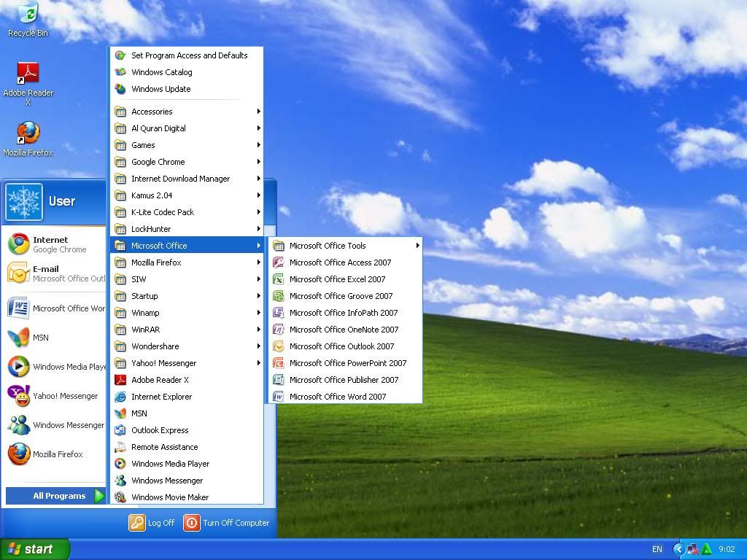This screenshot has height=560, width=747.
Task: Expand the Al Quran Digital submenu arrow
Action: [x=258, y=128]
